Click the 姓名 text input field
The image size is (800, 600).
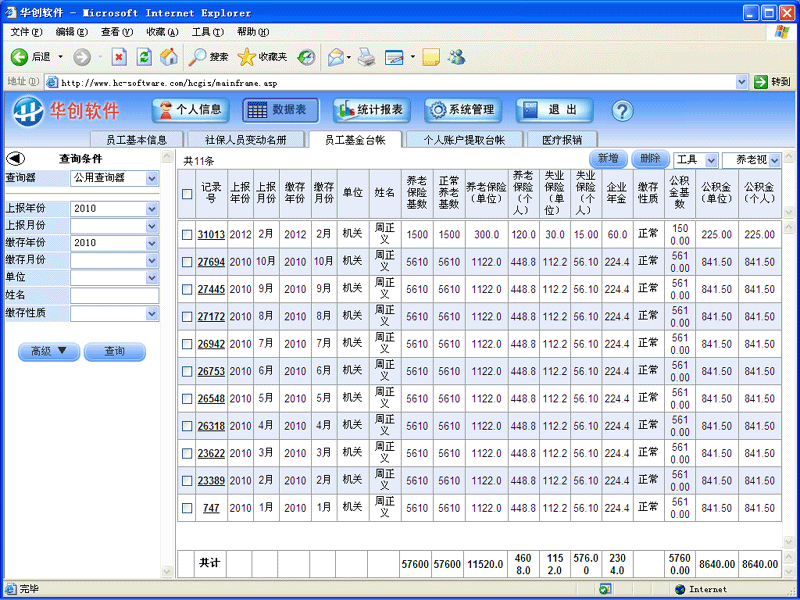point(114,296)
